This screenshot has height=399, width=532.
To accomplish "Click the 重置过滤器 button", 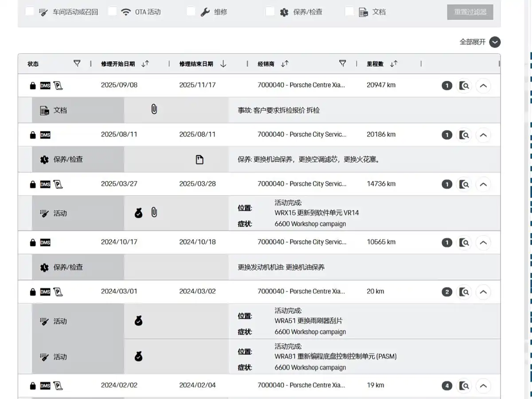I will (x=470, y=12).
